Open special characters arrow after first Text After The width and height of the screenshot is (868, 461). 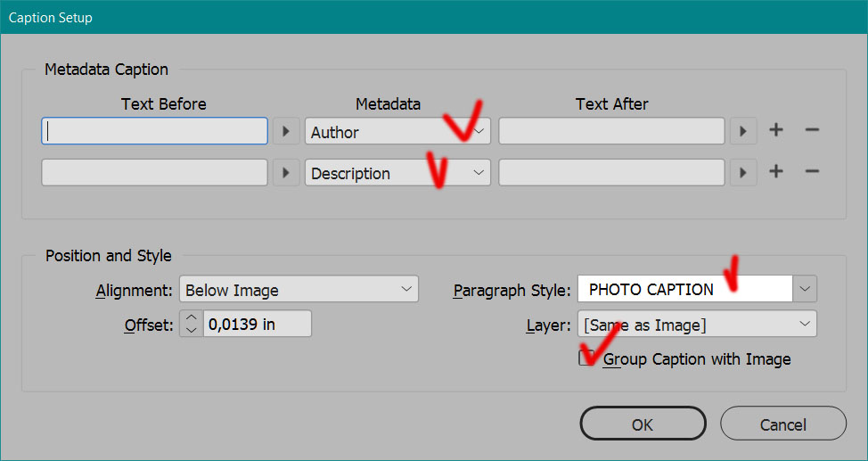click(742, 131)
